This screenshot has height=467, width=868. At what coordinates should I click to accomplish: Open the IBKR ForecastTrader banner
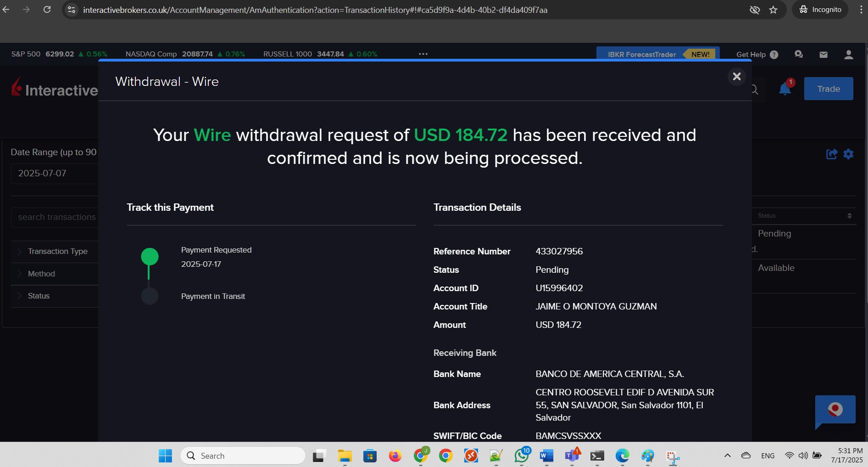click(657, 54)
